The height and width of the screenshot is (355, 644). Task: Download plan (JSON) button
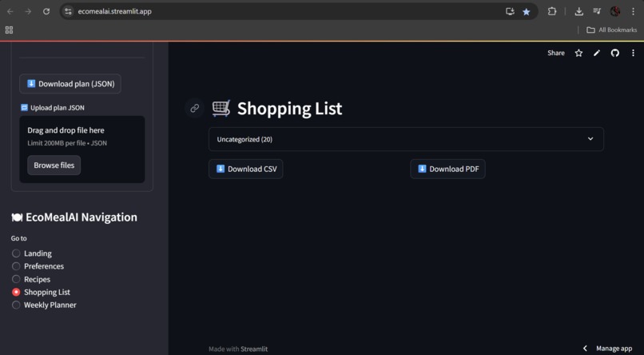(70, 84)
